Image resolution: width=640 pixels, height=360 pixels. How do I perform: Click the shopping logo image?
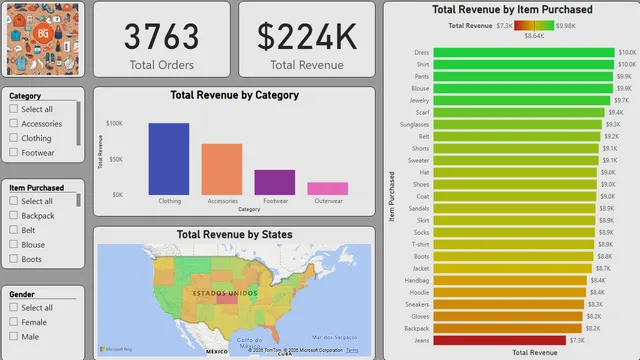point(43,39)
